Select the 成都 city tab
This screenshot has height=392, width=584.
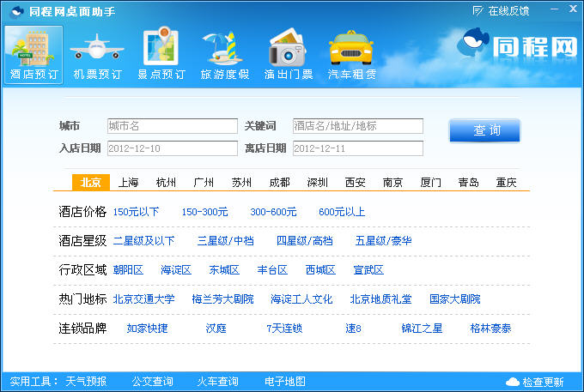click(x=280, y=182)
